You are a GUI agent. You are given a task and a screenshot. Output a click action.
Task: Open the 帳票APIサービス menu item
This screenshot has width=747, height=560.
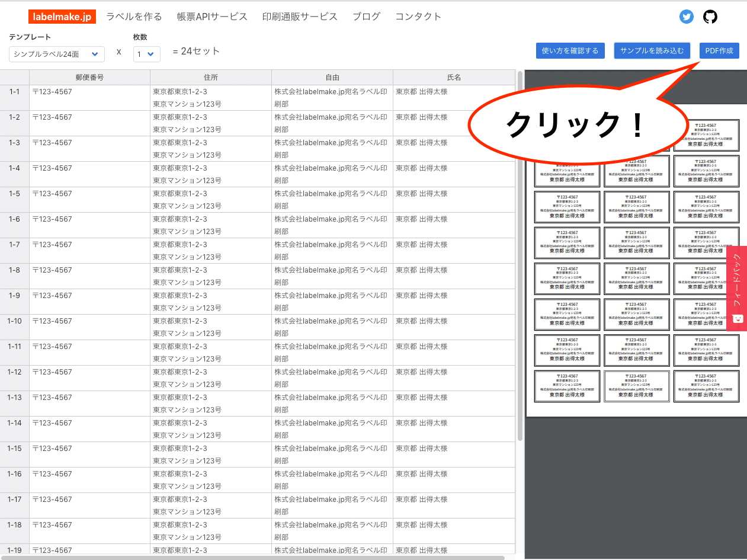[x=211, y=17]
